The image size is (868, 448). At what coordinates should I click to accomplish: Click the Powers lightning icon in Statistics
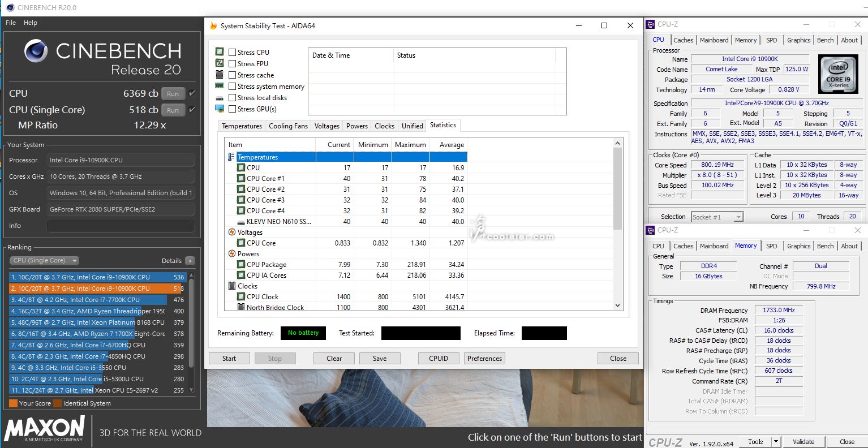click(232, 253)
